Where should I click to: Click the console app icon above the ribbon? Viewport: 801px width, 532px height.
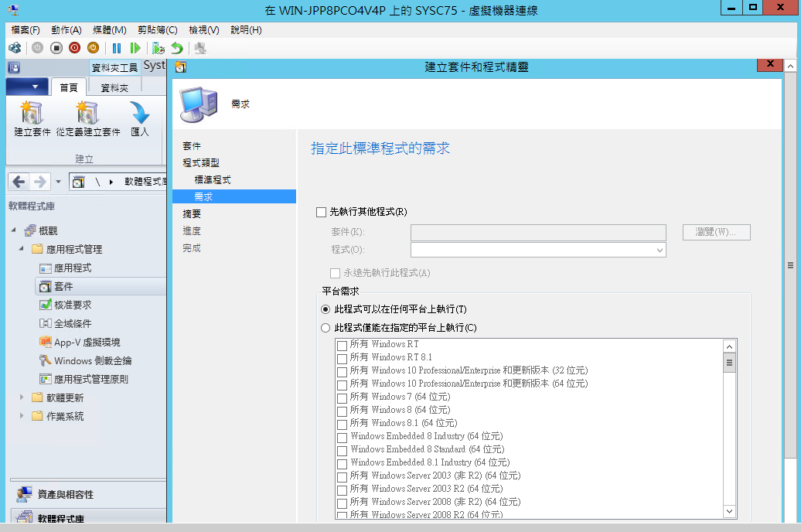pyautogui.click(x=14, y=67)
